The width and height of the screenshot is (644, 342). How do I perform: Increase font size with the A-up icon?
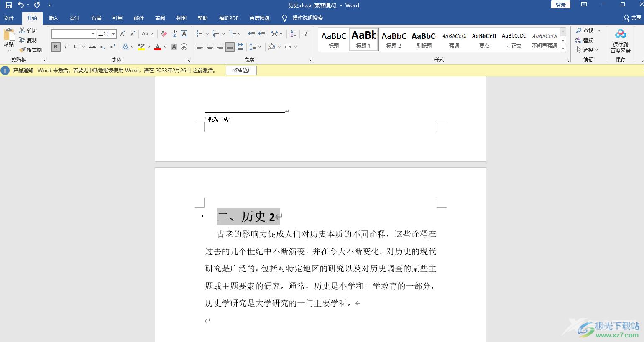(x=123, y=34)
